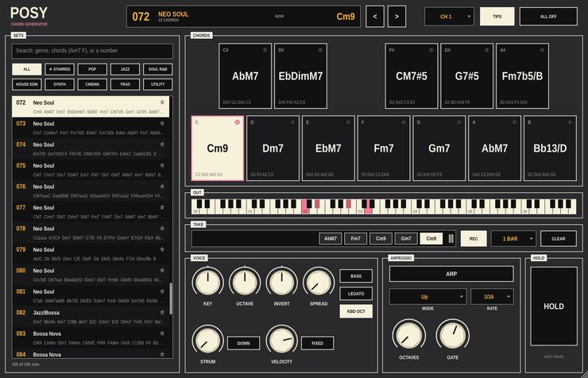Image resolution: width=588 pixels, height=378 pixels.
Task: Select the ALL sets filter
Action: point(27,69)
